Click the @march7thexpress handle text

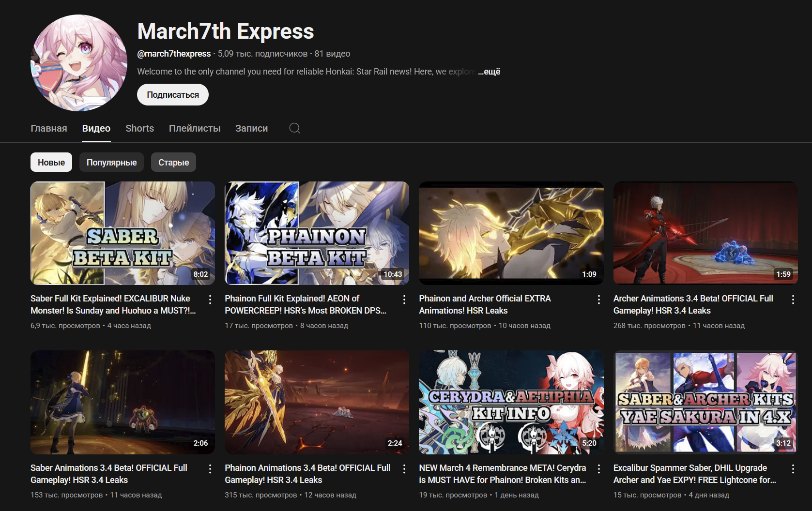pyautogui.click(x=174, y=54)
